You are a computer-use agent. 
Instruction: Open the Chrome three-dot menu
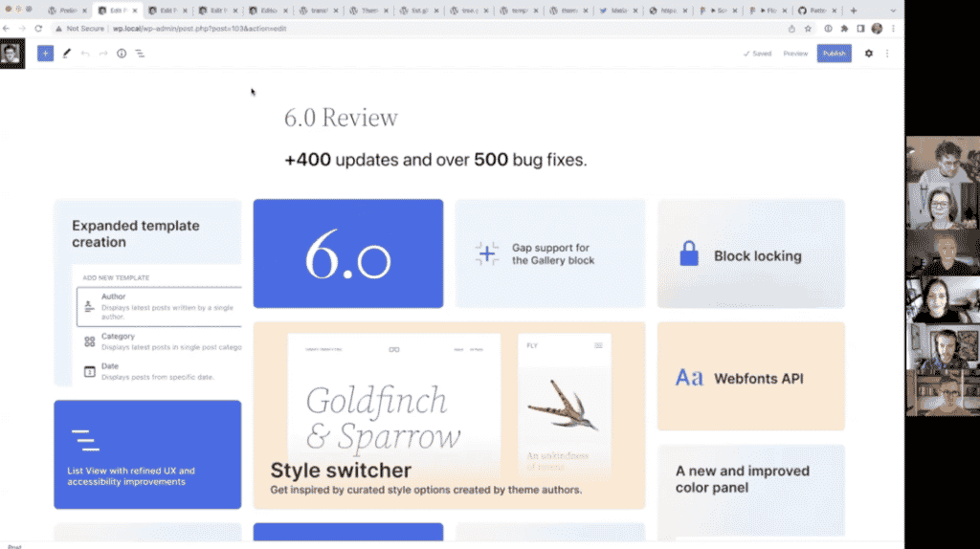point(893,29)
